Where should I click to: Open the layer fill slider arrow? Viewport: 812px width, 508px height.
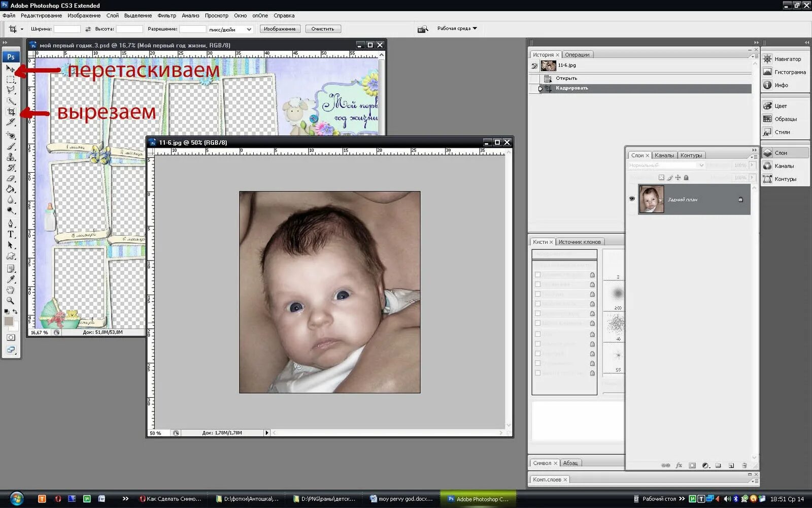(752, 177)
